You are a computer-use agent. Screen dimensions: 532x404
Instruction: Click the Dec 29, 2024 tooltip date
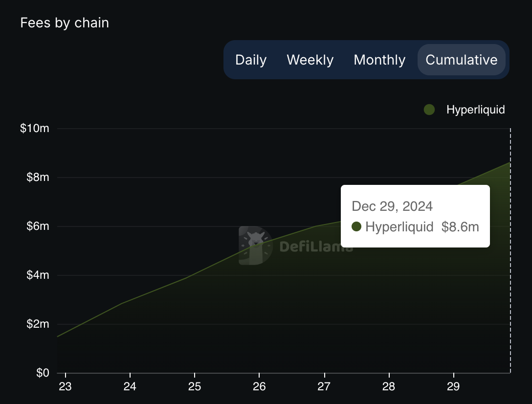(x=392, y=206)
